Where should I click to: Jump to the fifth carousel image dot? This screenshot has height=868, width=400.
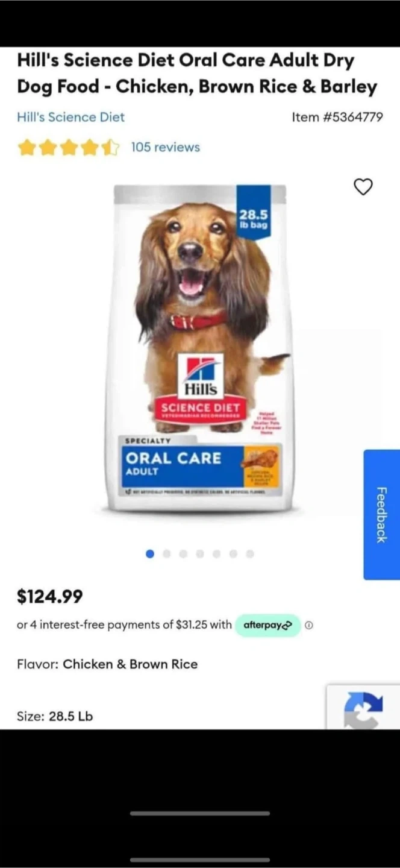(216, 553)
